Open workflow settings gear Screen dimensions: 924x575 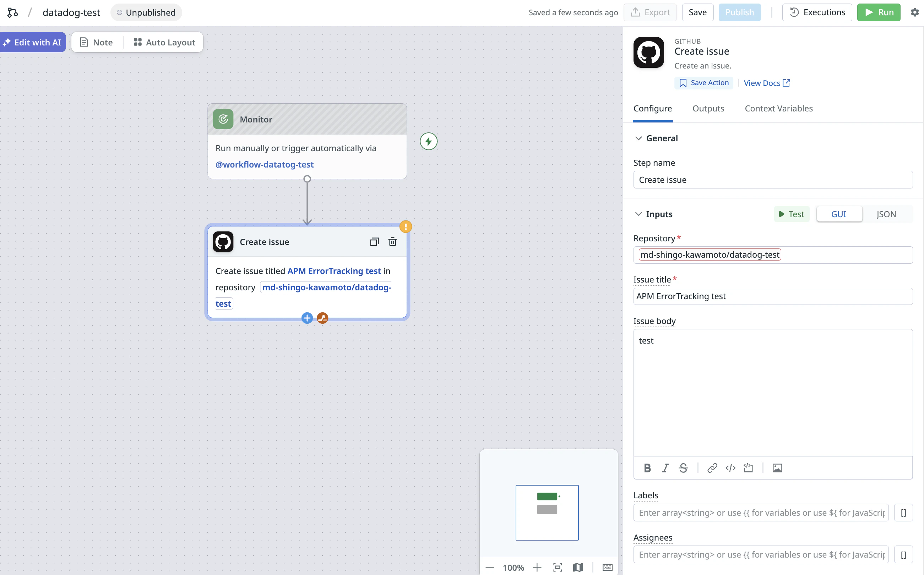pos(914,12)
